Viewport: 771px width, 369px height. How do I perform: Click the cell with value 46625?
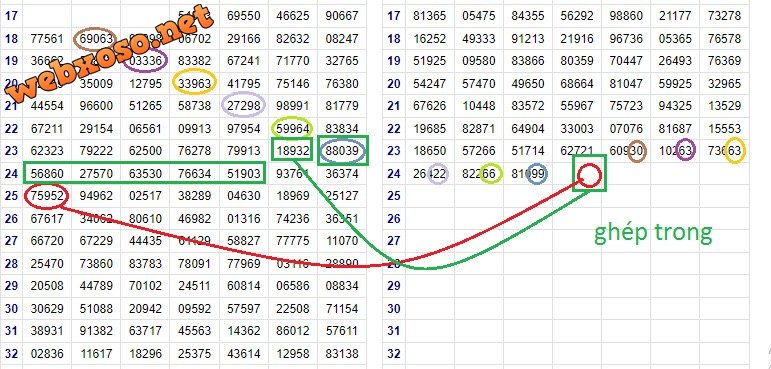pyautogui.click(x=293, y=16)
